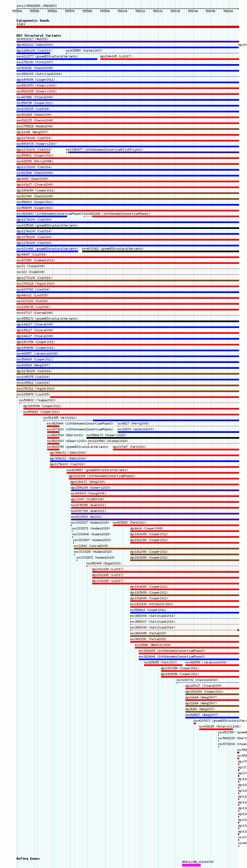Click the RefSeq Genes track heading
The width and height of the screenshot is (247, 868).
[28, 858]
